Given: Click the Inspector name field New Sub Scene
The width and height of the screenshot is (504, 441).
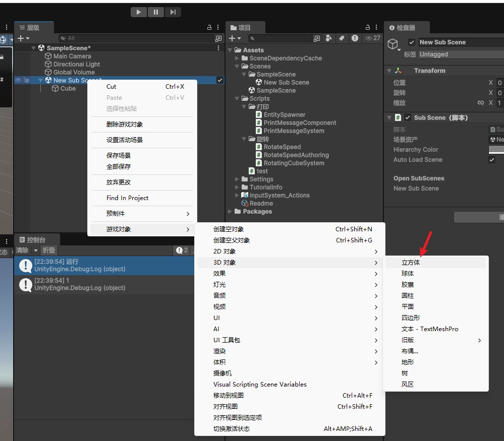Looking at the screenshot, I should 461,42.
